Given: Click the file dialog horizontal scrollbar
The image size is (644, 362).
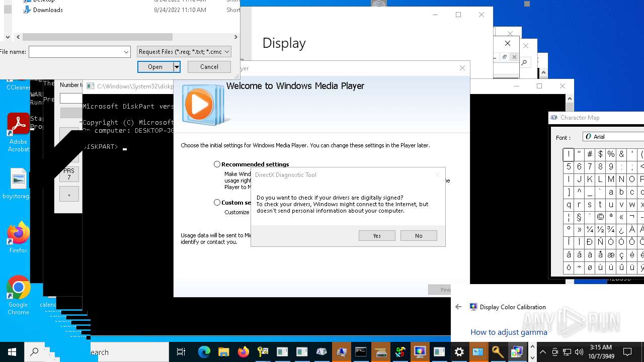Looking at the screenshot, I should tap(98, 37).
